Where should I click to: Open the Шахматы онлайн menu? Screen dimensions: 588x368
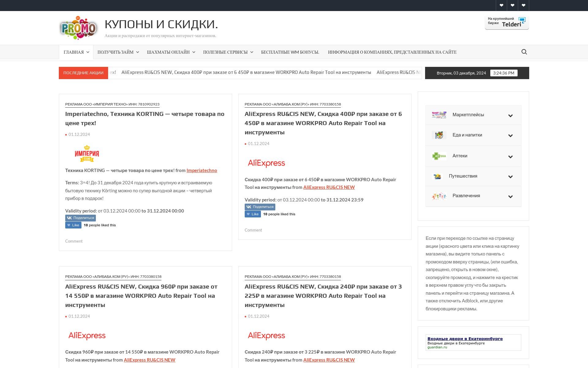171,52
